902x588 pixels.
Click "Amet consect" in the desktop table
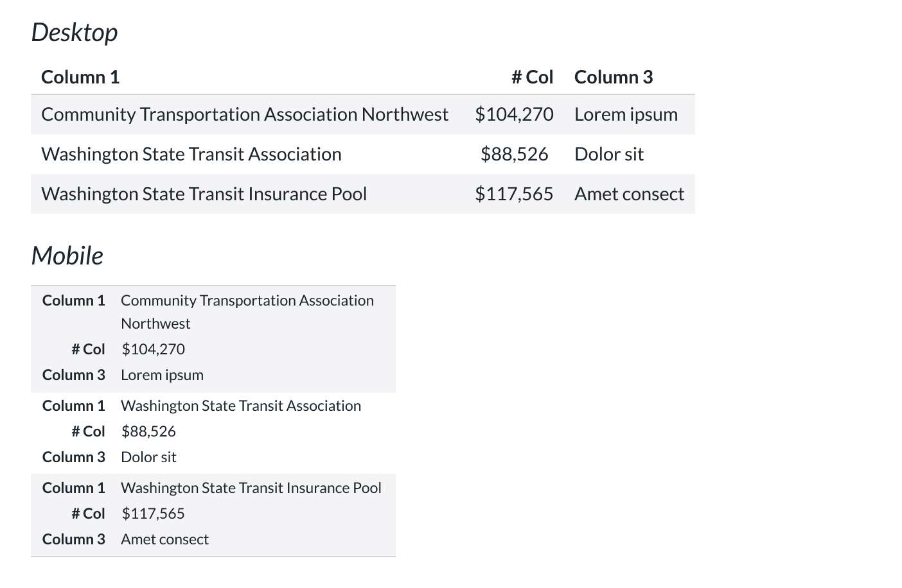tap(629, 194)
